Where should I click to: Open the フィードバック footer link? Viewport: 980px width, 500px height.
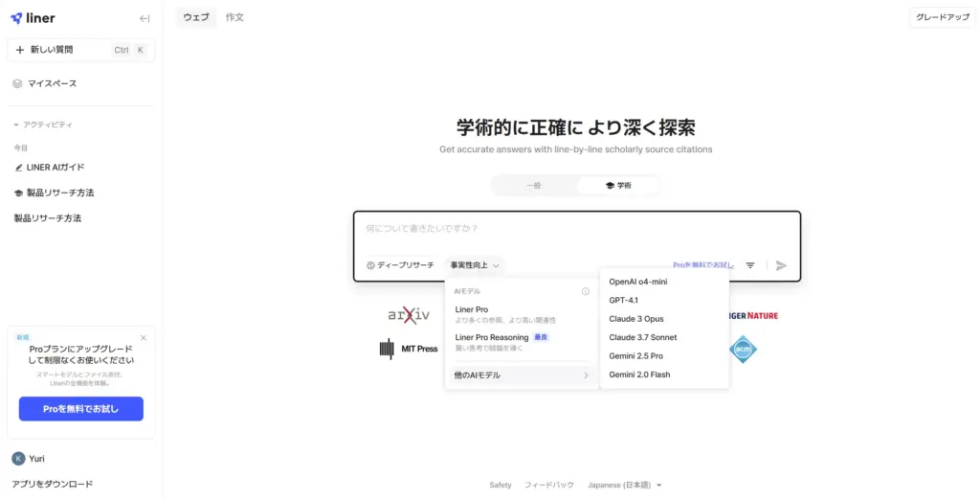coord(548,485)
